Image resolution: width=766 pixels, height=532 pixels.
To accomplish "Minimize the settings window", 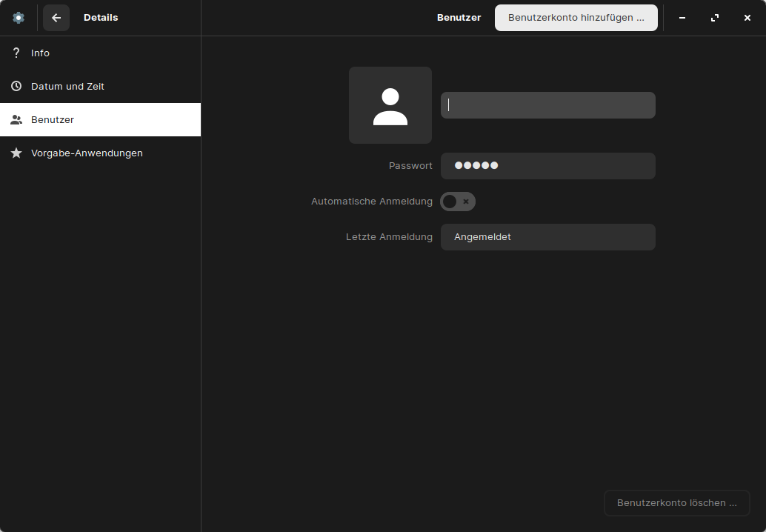I will pos(682,18).
